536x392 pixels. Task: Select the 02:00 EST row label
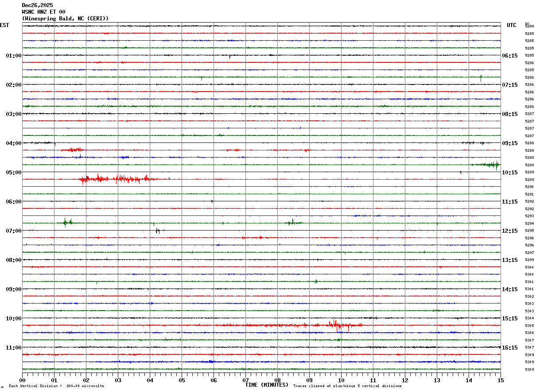tap(14, 85)
